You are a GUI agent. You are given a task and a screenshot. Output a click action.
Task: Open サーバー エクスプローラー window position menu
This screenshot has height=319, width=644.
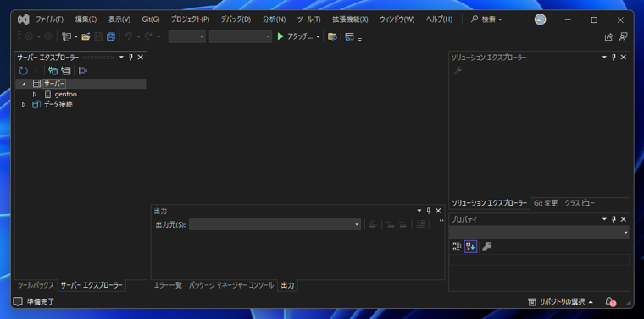(x=121, y=58)
